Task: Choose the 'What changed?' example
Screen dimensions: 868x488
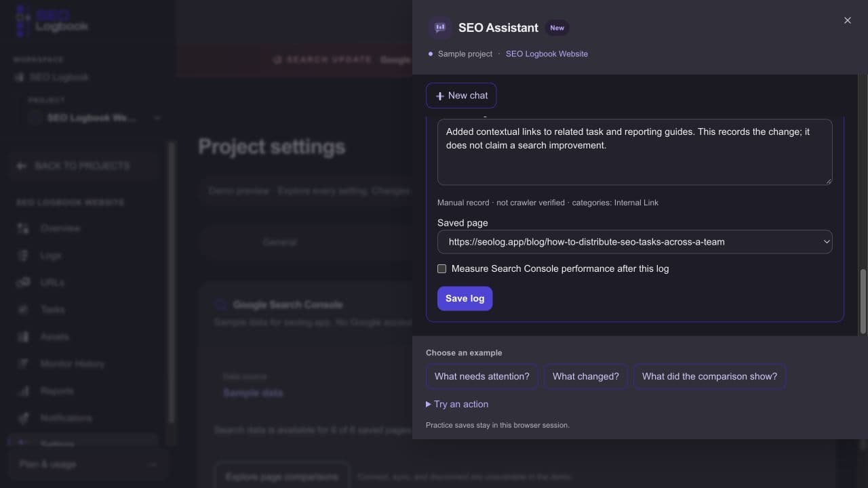Action: pos(586,376)
